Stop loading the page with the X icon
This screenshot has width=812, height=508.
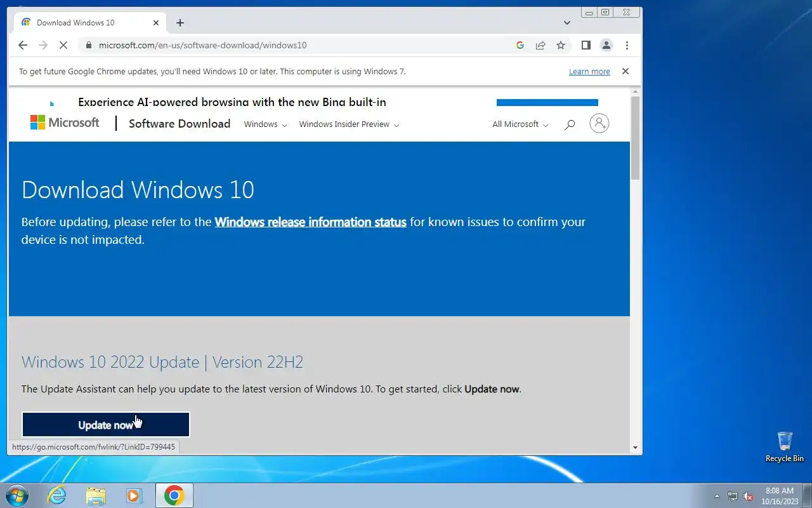pos(63,45)
